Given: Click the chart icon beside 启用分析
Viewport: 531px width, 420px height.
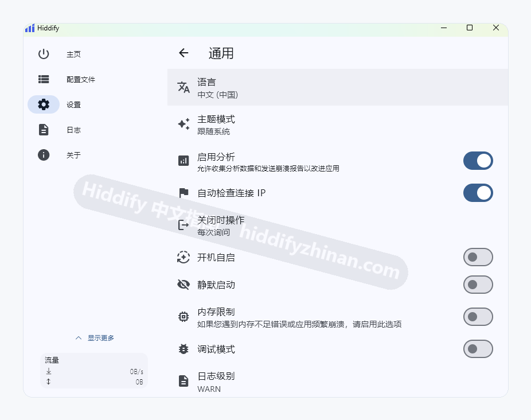Looking at the screenshot, I should tap(183, 160).
